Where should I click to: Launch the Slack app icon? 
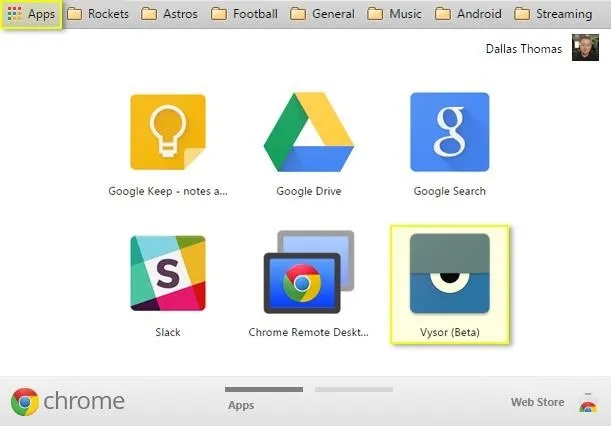[x=168, y=273]
